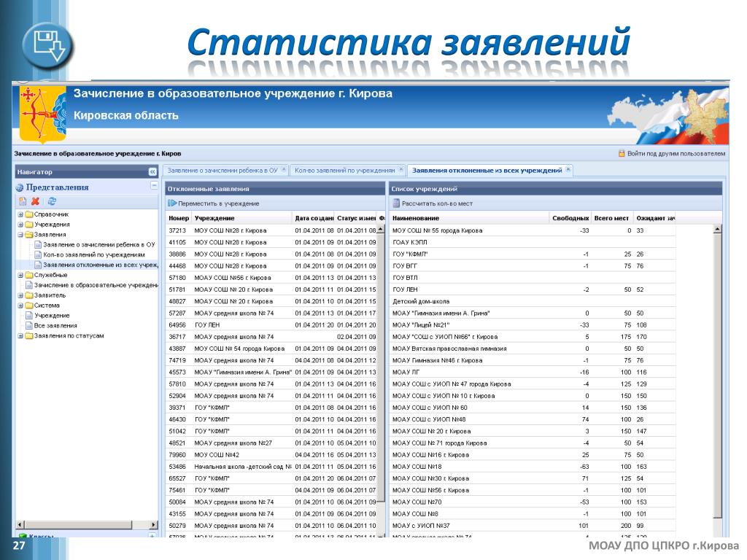This screenshot has height=560, width=747.
Task: Select institution МОАУ "Лицей №21"
Action: coord(533,324)
